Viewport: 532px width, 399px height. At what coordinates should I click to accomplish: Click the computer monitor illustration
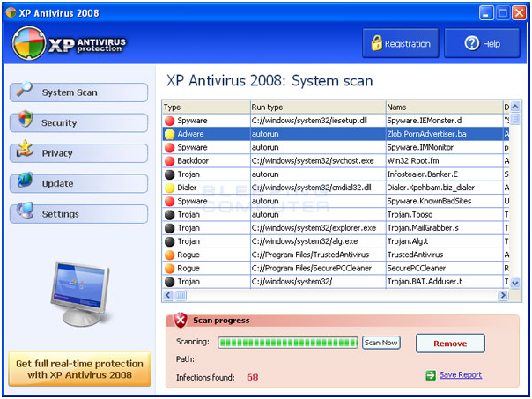[x=81, y=293]
